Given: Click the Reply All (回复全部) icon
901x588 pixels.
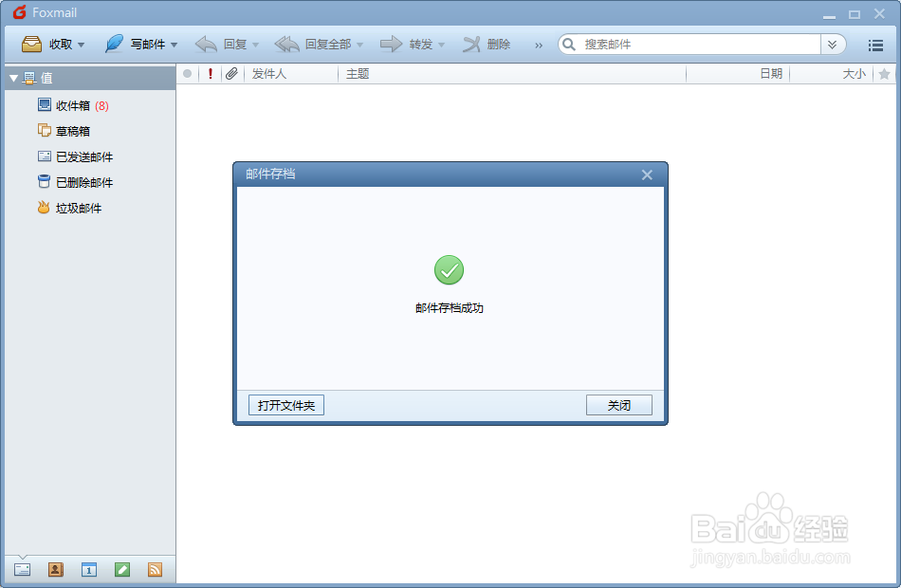Looking at the screenshot, I should pos(286,45).
